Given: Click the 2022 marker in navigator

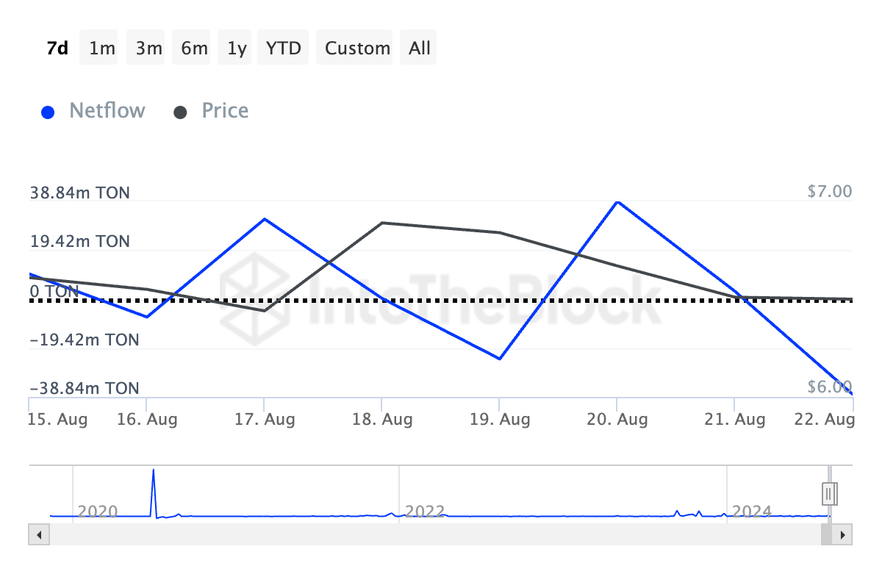Looking at the screenshot, I should [x=426, y=511].
